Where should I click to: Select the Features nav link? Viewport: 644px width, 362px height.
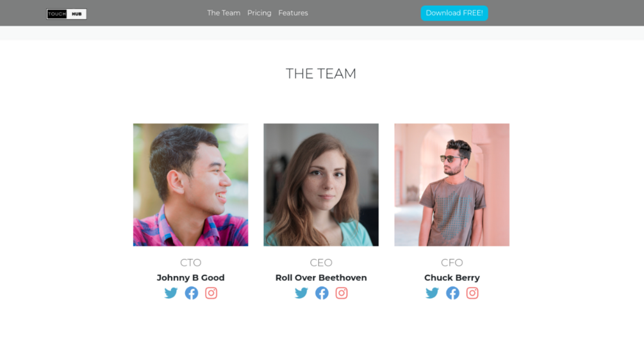tap(293, 13)
